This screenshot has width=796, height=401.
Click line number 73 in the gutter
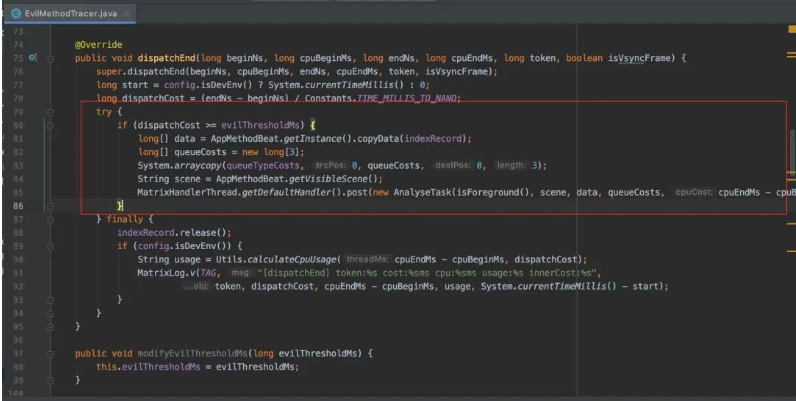(18, 31)
